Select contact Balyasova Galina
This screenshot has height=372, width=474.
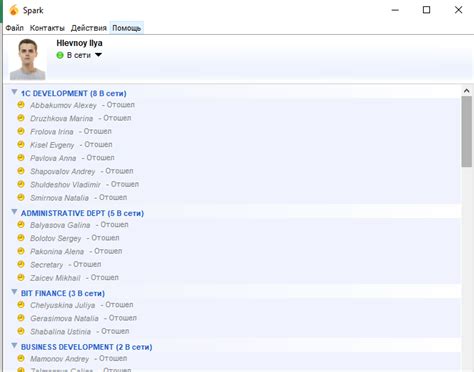pyautogui.click(x=60, y=225)
